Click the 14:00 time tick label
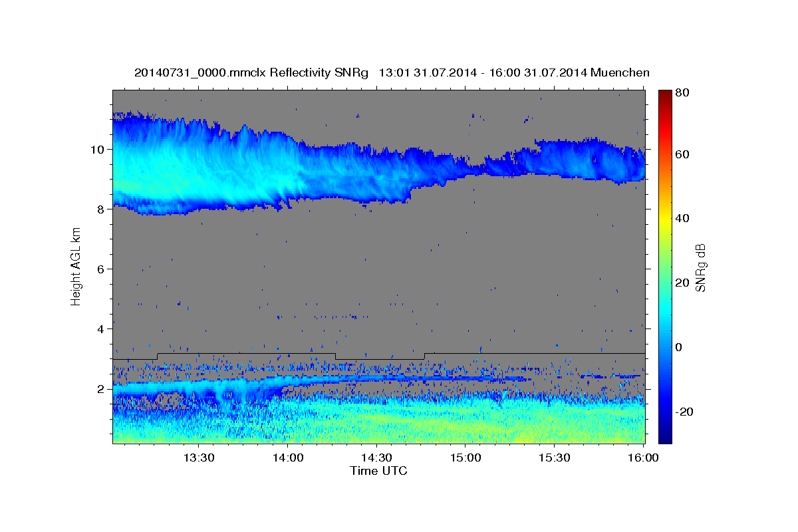Image resolution: width=798 pixels, height=532 pixels. pyautogui.click(x=287, y=458)
